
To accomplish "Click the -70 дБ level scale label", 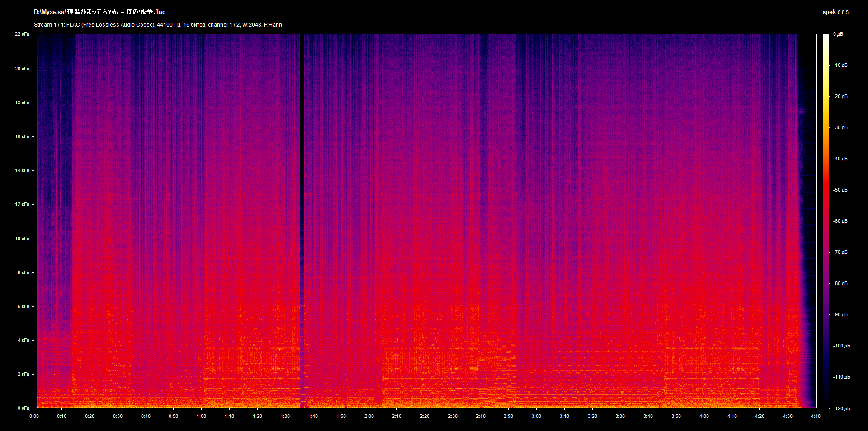I will (x=840, y=252).
